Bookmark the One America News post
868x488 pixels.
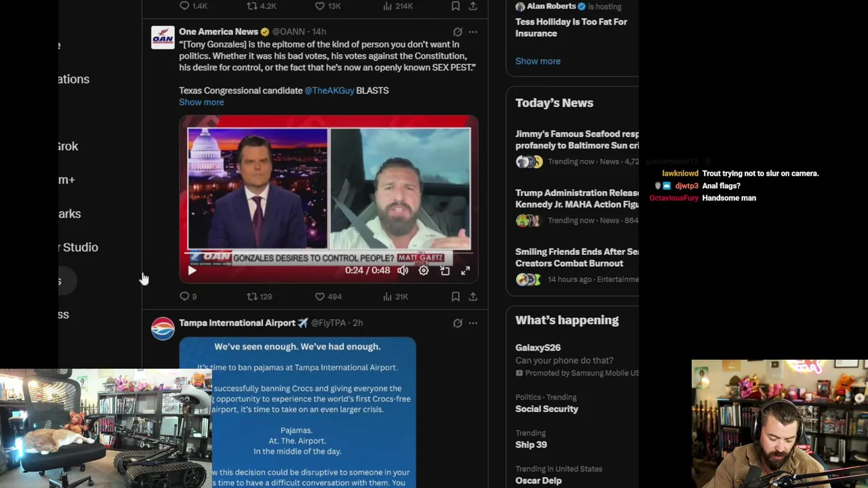(456, 296)
